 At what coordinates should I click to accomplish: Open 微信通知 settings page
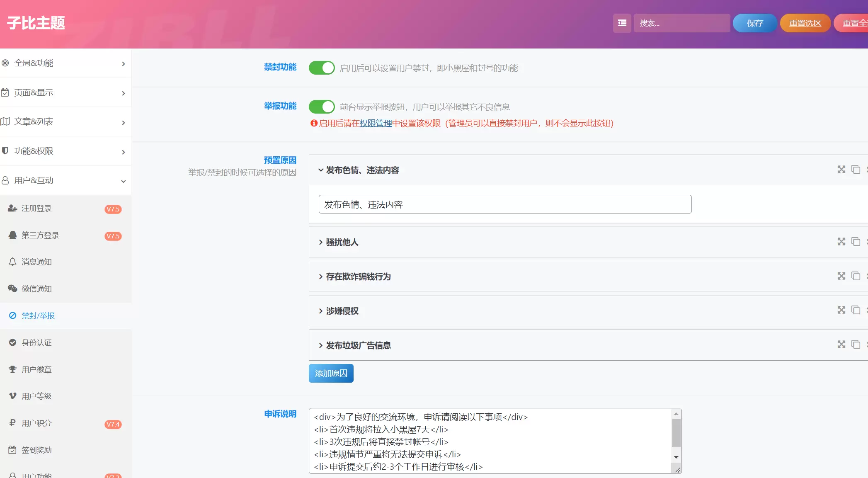point(65,289)
